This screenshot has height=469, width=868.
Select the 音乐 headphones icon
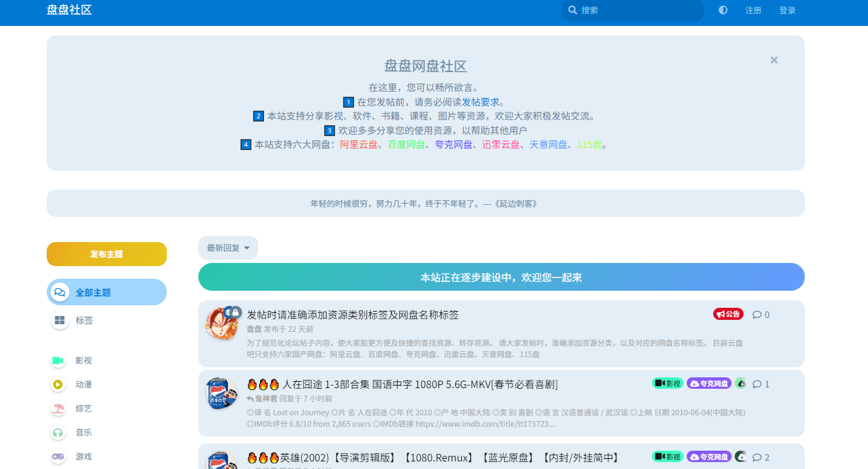coord(58,432)
